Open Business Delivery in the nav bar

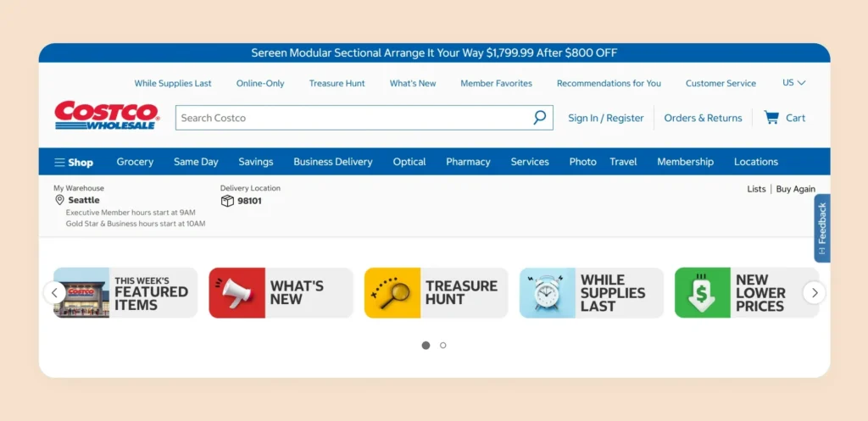pyautogui.click(x=332, y=162)
